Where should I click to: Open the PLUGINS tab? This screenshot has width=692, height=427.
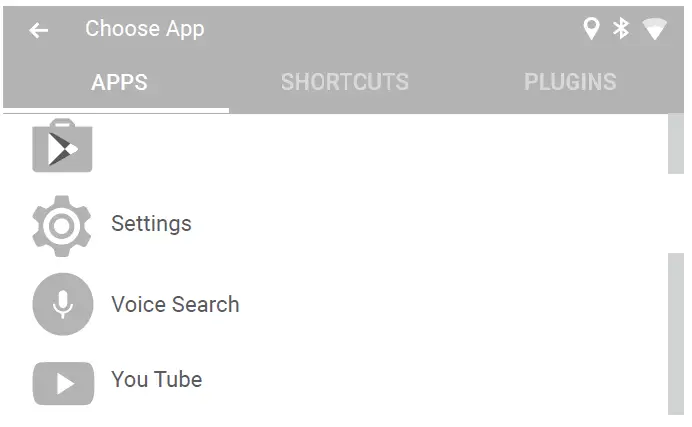pyautogui.click(x=570, y=82)
